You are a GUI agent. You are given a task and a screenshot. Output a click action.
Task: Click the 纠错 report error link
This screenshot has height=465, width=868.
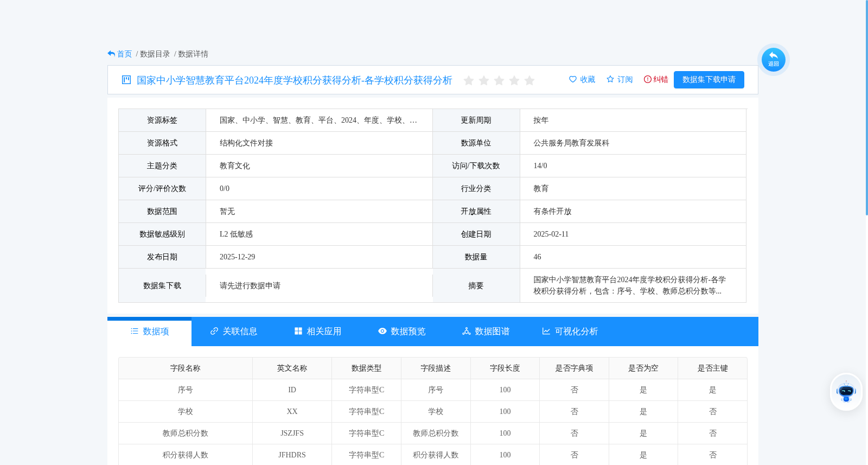661,79
